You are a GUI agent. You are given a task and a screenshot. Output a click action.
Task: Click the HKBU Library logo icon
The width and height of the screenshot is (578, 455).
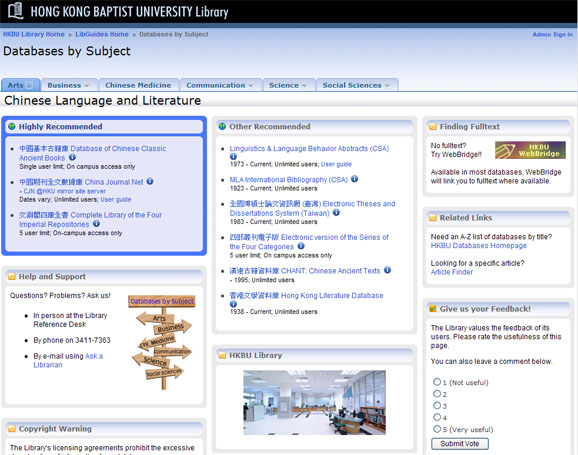15,11
